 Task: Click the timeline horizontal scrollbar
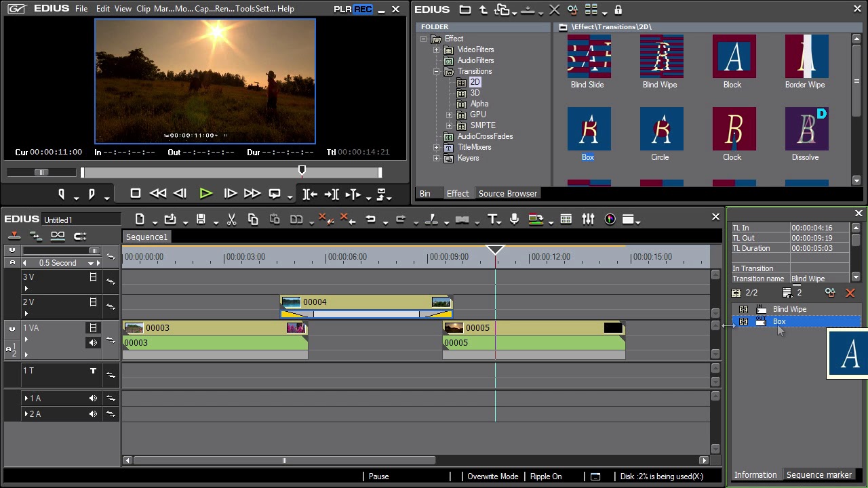(x=284, y=461)
